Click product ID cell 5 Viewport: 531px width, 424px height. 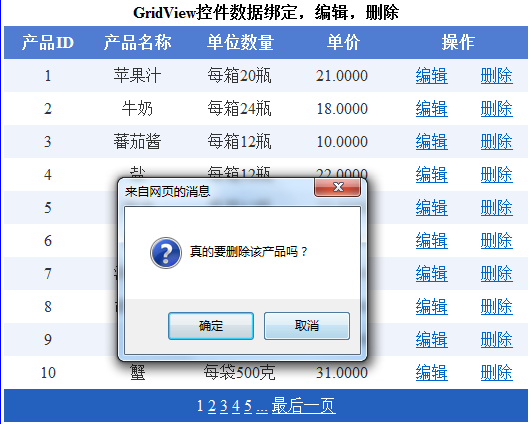pos(48,208)
